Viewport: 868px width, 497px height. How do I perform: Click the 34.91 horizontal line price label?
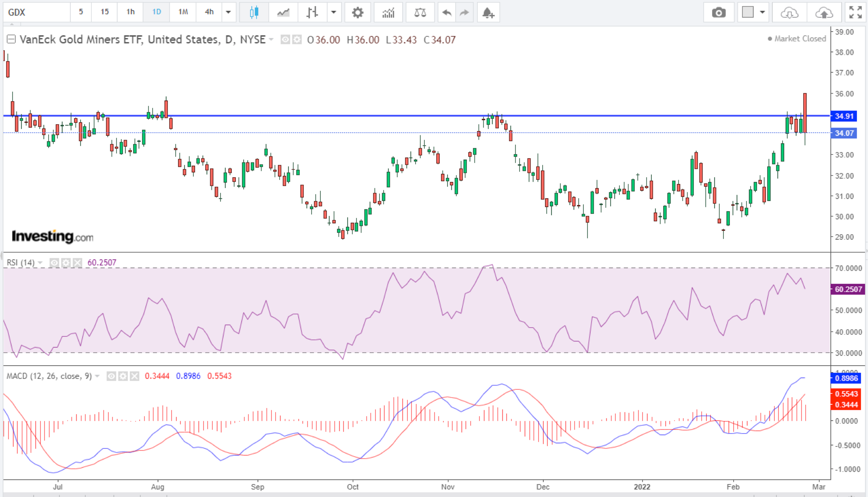click(844, 116)
